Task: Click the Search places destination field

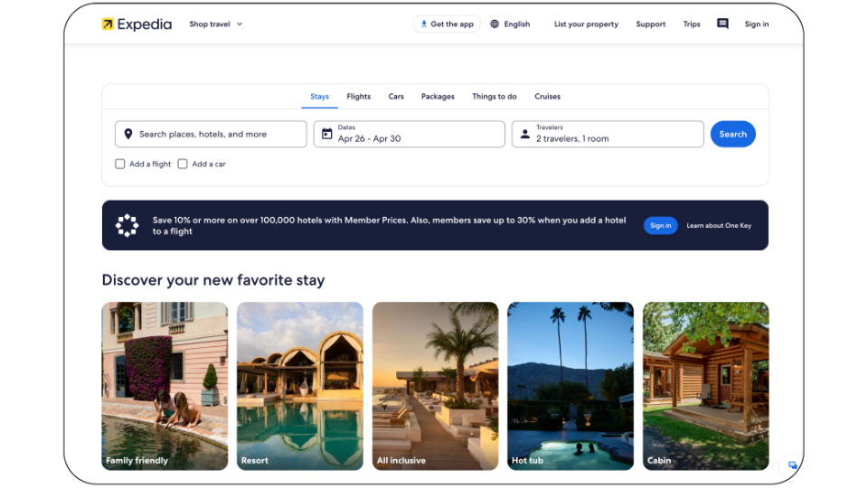Action: [x=211, y=134]
